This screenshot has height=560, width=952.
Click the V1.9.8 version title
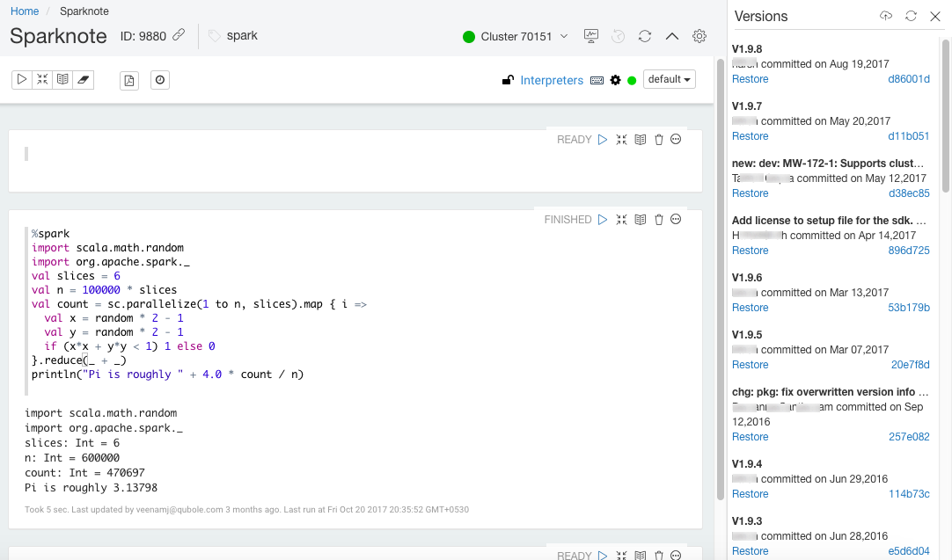[x=747, y=49]
